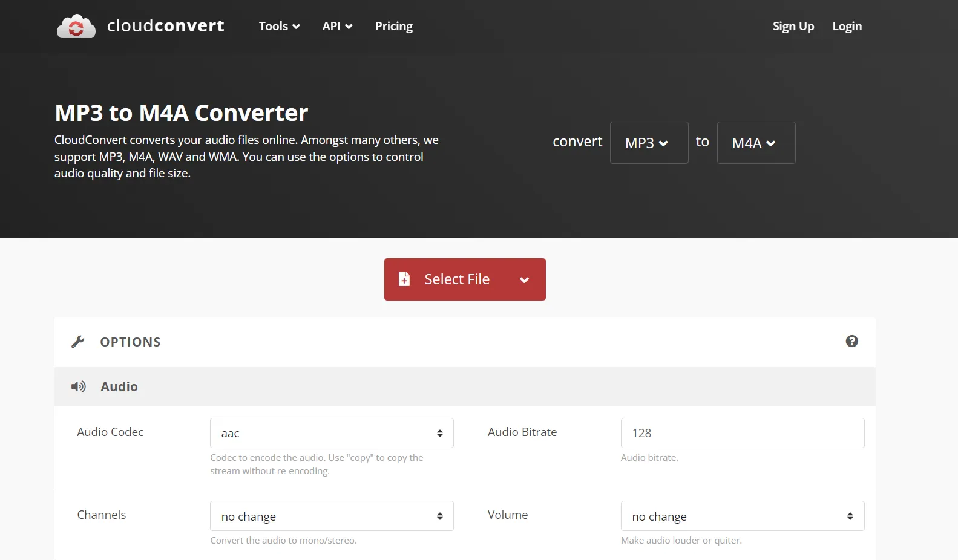Viewport: 958px width, 560px height.
Task: Open the Tools menu
Action: tap(279, 27)
